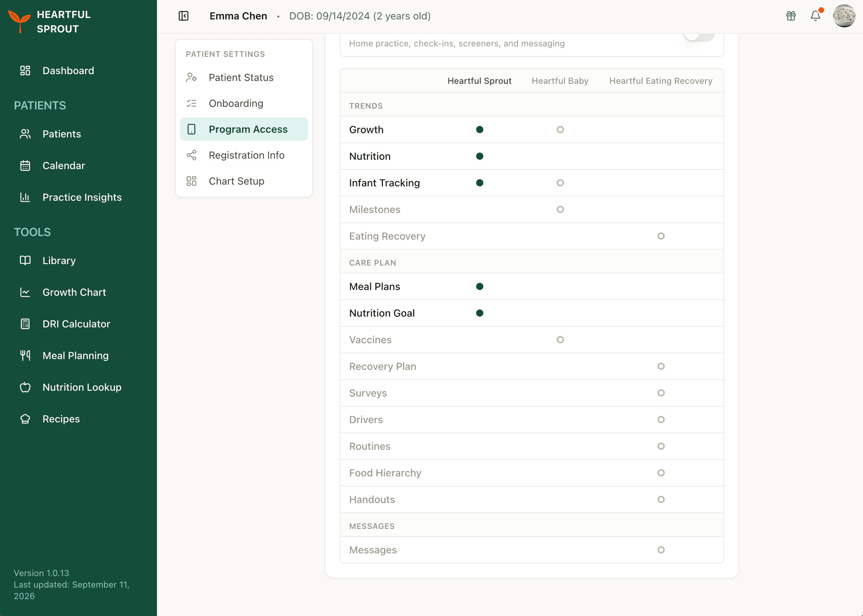Click the DRI Calculator icon
Viewport: 863px width, 616px height.
25,324
